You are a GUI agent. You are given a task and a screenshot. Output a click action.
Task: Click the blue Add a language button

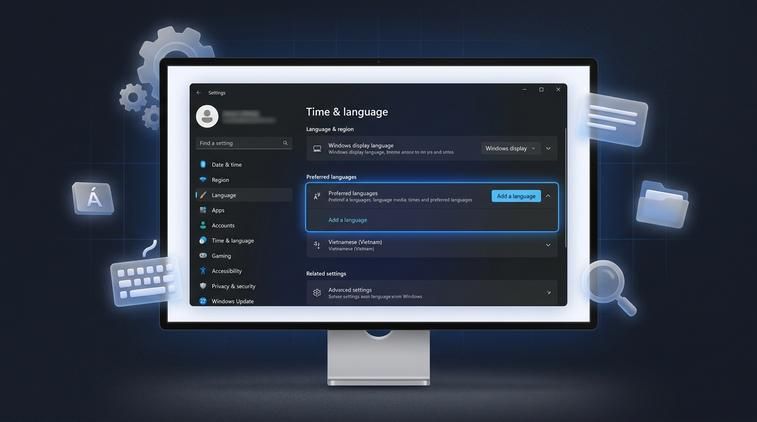tap(516, 196)
